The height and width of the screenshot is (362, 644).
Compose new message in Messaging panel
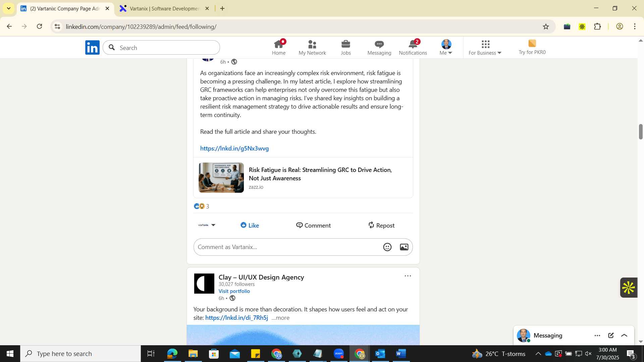[611, 336]
